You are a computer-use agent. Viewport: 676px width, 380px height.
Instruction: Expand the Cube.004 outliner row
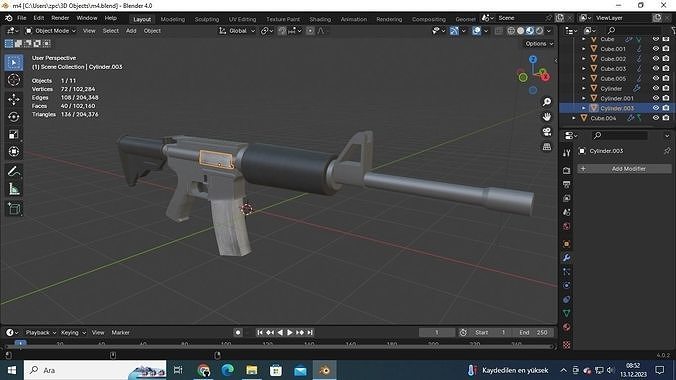(x=574, y=118)
